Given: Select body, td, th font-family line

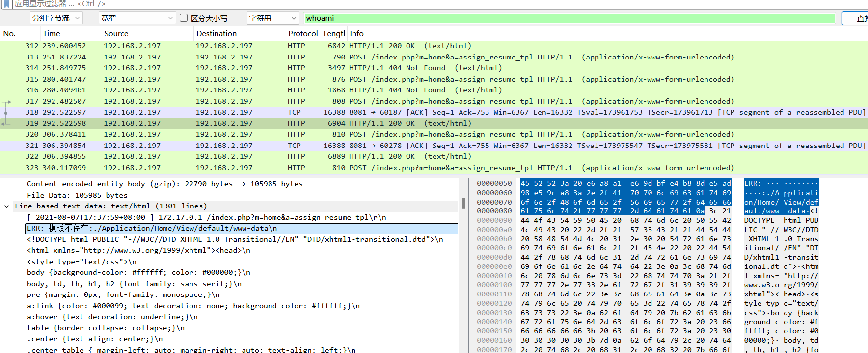Looking at the screenshot, I should 134,284.
